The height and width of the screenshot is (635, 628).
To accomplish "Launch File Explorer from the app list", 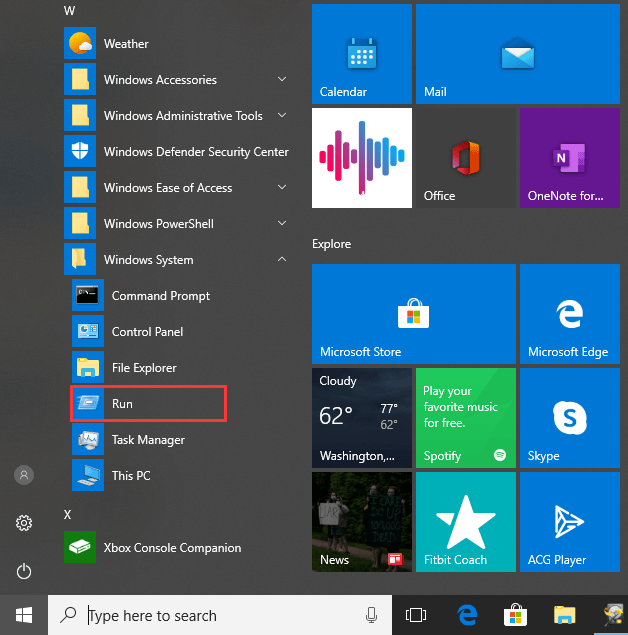I will [x=181, y=368].
